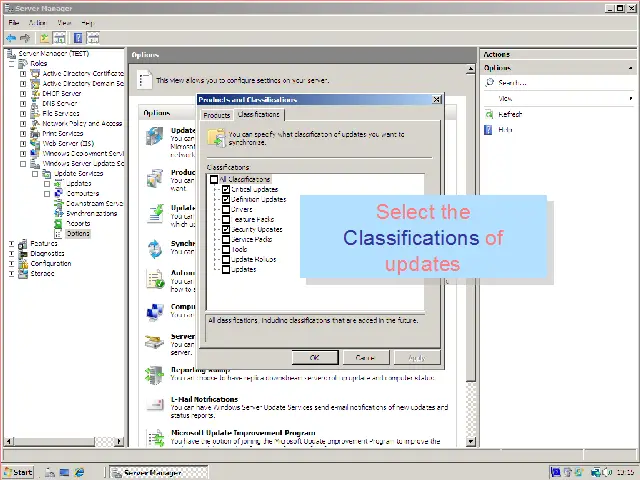The height and width of the screenshot is (480, 640).
Task: Uncheck the Definition Updates checkbox
Action: point(226,200)
